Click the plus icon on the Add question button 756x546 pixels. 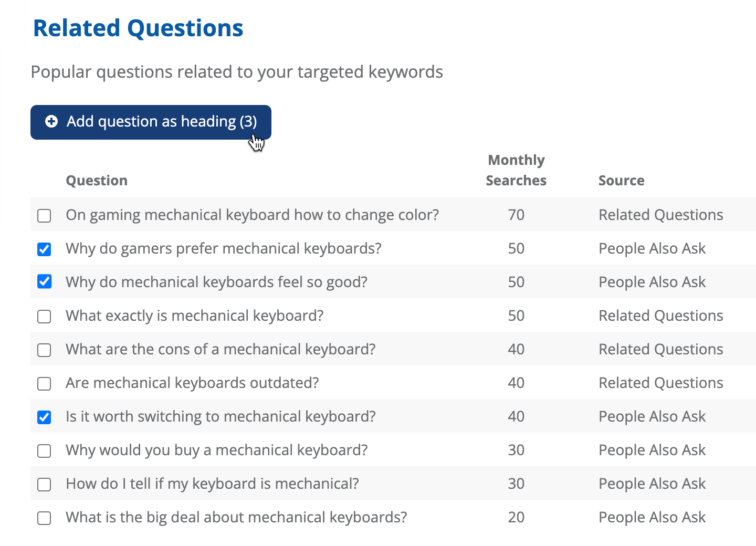point(51,122)
